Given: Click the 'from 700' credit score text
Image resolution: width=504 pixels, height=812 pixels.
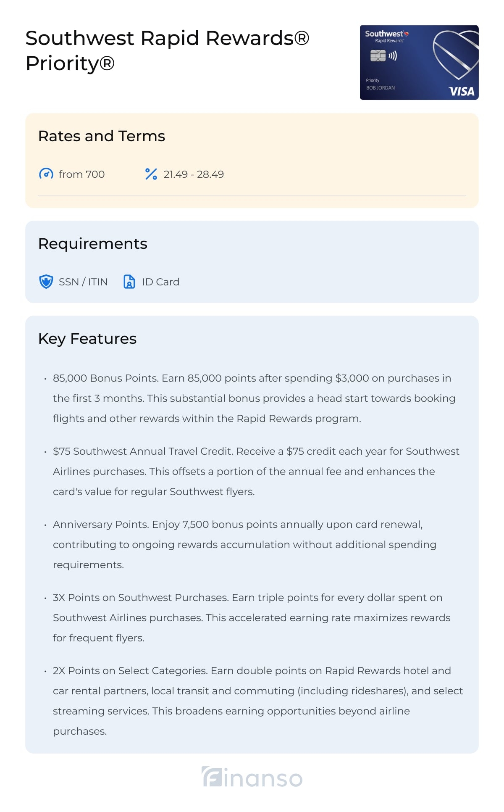Looking at the screenshot, I should [x=81, y=174].
